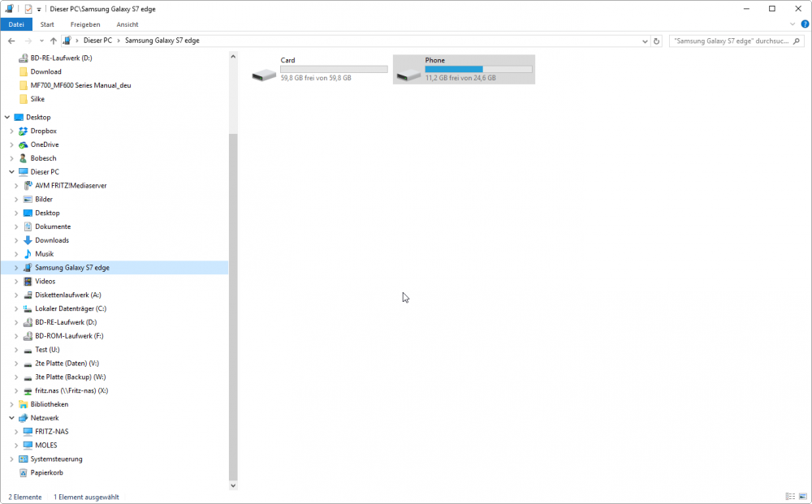Click the Up one level arrow

pyautogui.click(x=54, y=41)
